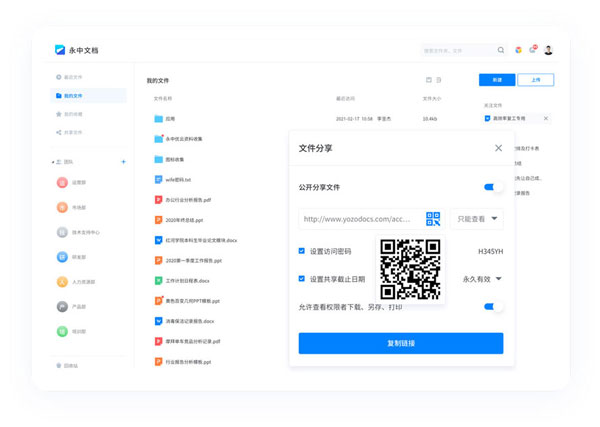This screenshot has width=600, height=427.
Task: Open the wifi密码.txt file icon
Action: pos(158,180)
